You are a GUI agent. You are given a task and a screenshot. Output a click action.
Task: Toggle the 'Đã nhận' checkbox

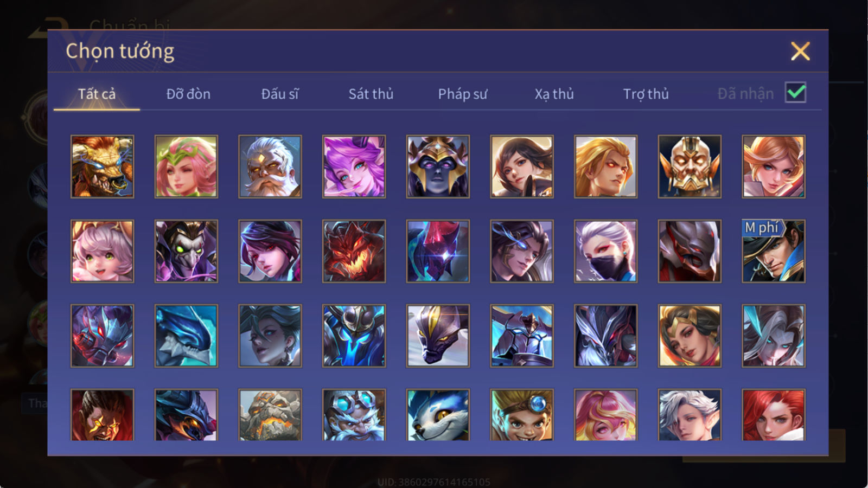(x=795, y=93)
